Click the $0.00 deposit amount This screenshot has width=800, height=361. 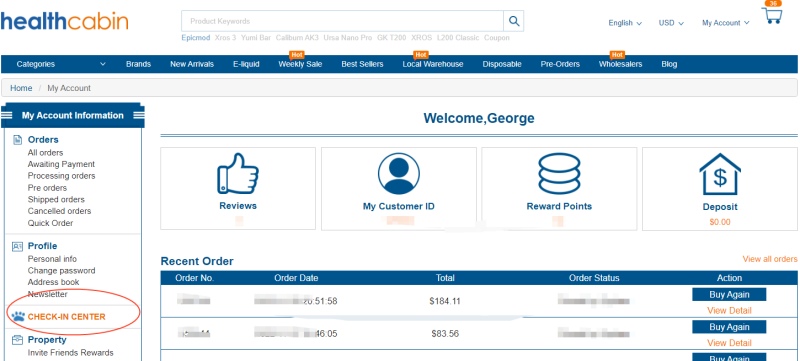coord(720,222)
